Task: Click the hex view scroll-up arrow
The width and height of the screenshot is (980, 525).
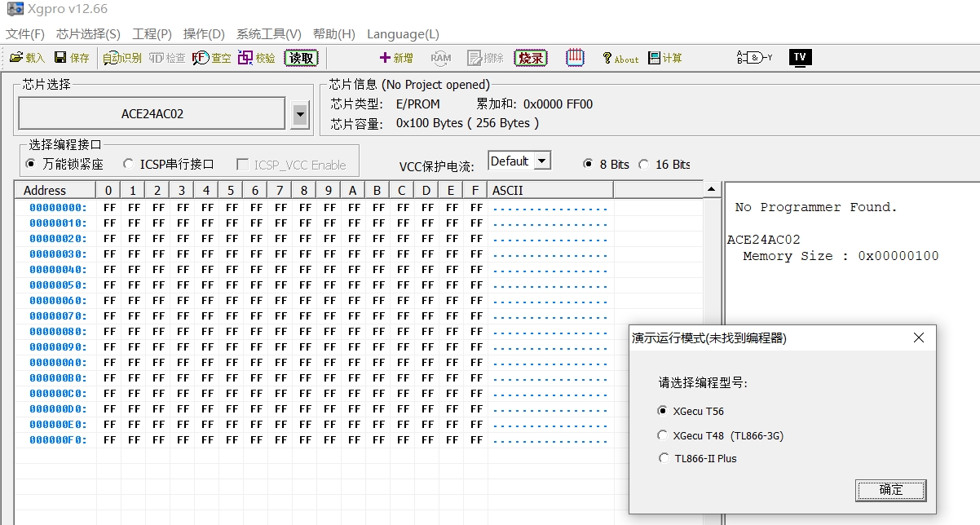Action: pyautogui.click(x=712, y=190)
